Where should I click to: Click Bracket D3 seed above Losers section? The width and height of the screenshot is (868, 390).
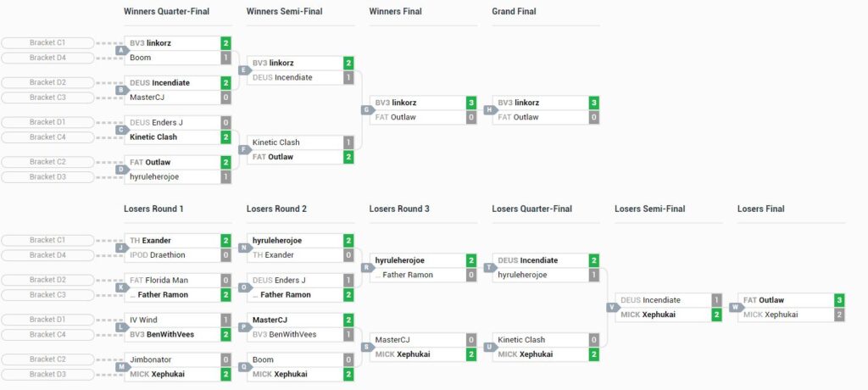[x=47, y=177]
